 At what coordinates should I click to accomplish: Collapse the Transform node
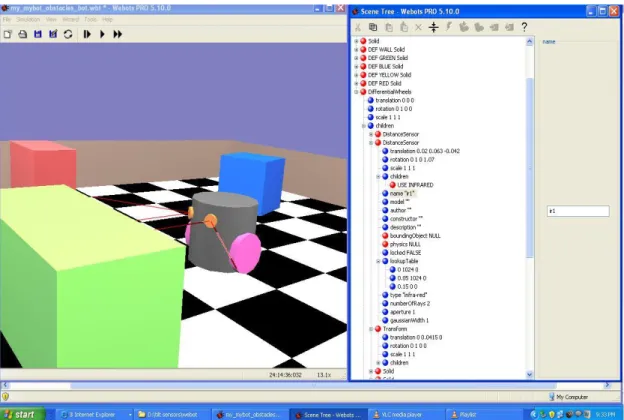371,329
